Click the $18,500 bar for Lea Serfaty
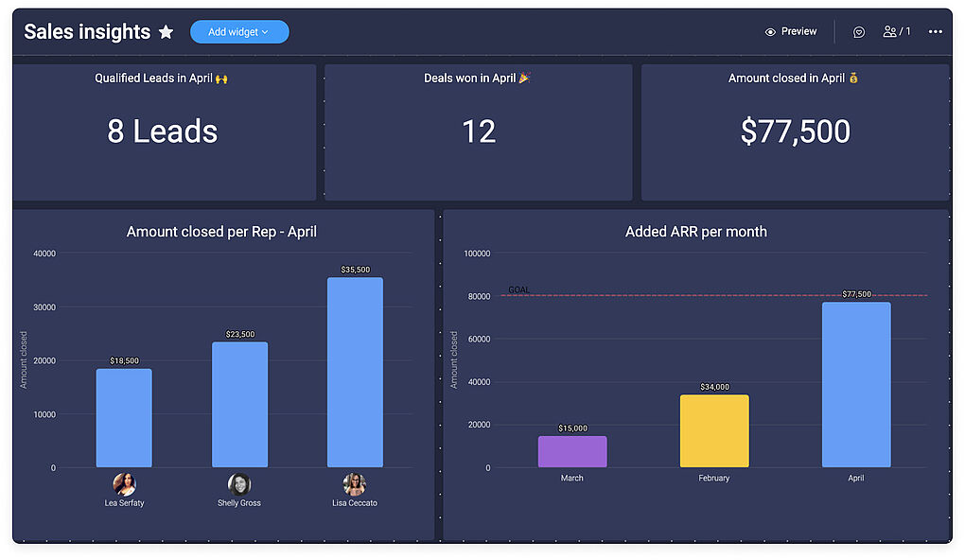The width and height of the screenshot is (965, 560). [x=124, y=418]
